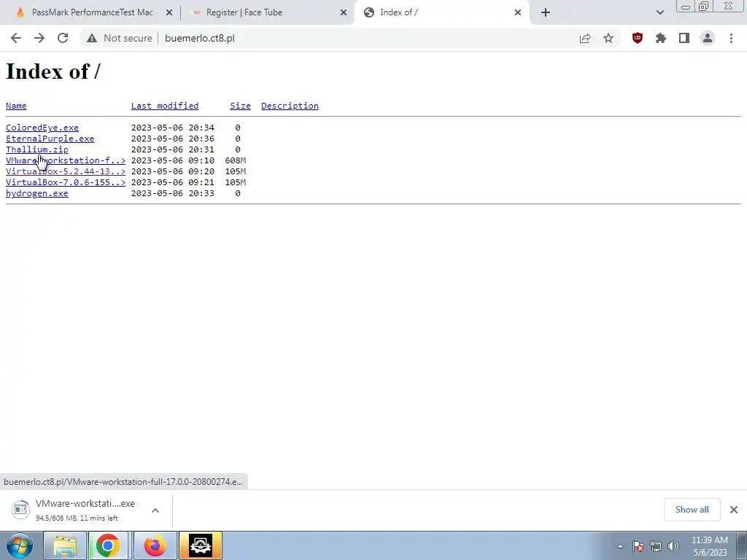Sort listing by Size
747x560 pixels.
tap(240, 106)
